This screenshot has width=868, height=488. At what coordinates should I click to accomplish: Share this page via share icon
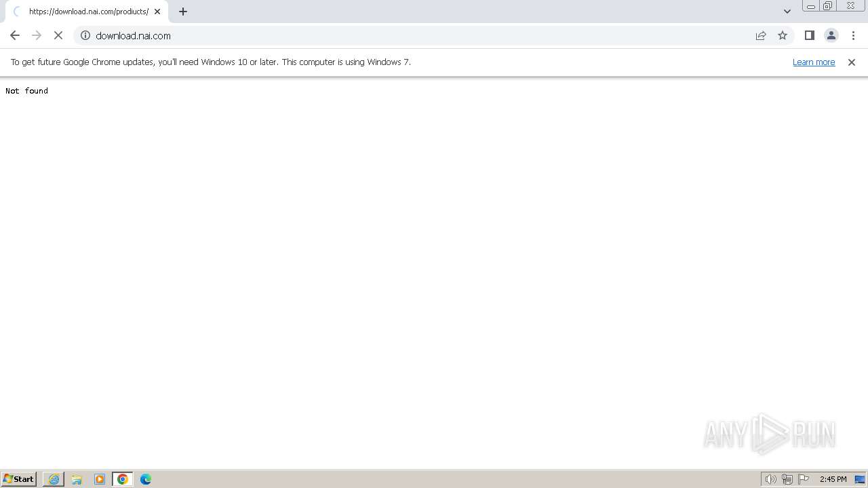tap(761, 35)
